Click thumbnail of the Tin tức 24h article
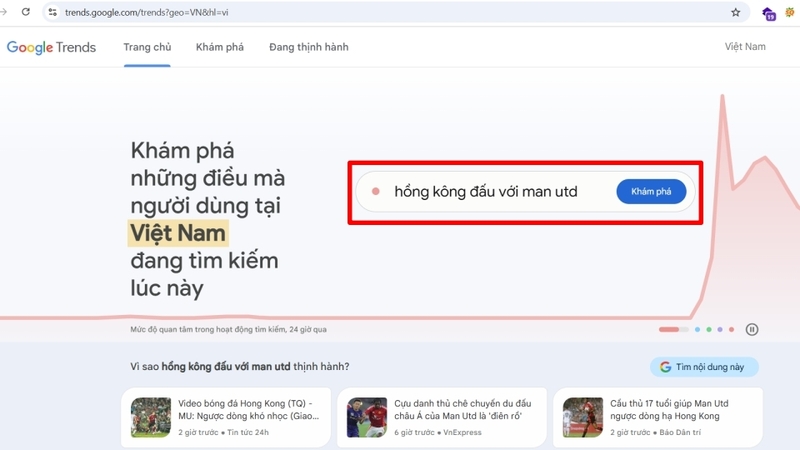The image size is (800, 450). (151, 417)
